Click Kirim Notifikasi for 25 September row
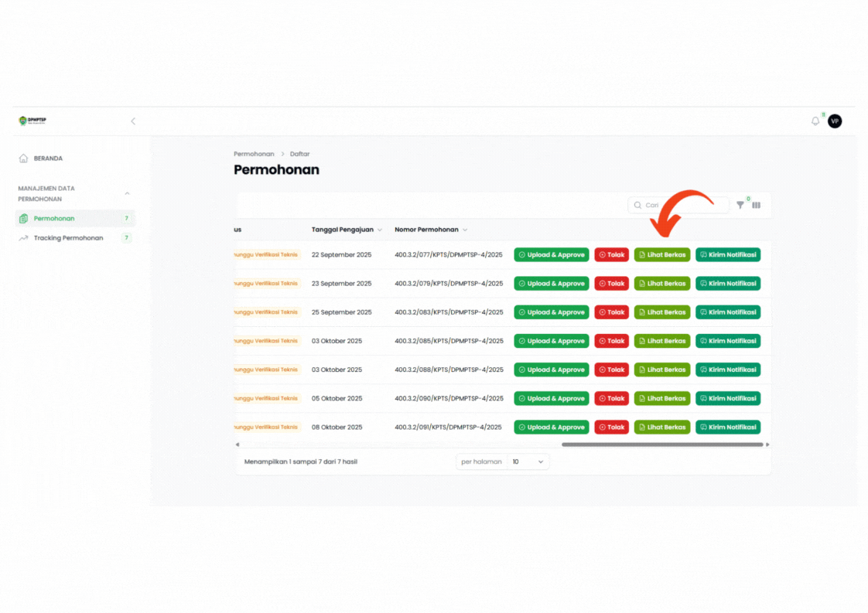This screenshot has width=868, height=613. tap(727, 312)
